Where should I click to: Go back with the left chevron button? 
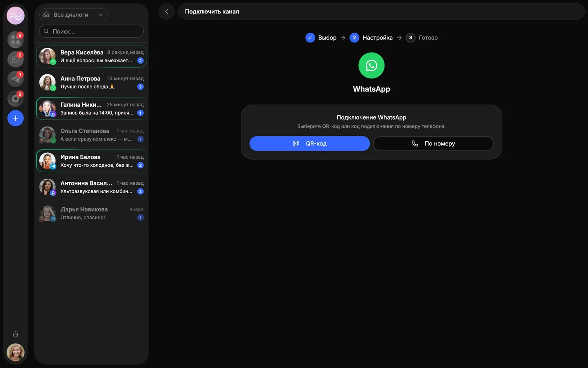[x=167, y=11]
